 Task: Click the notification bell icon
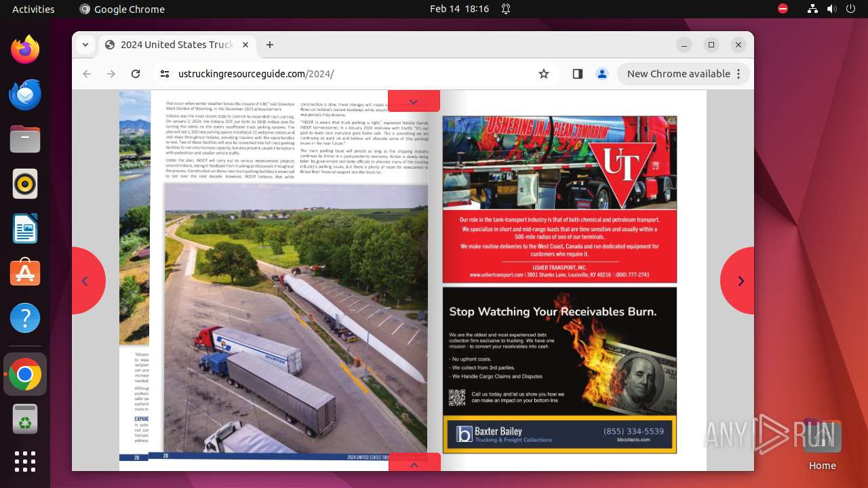(x=506, y=9)
